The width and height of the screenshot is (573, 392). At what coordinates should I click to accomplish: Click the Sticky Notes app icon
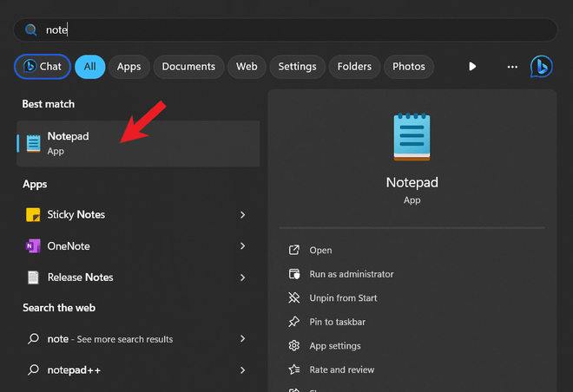[33, 214]
